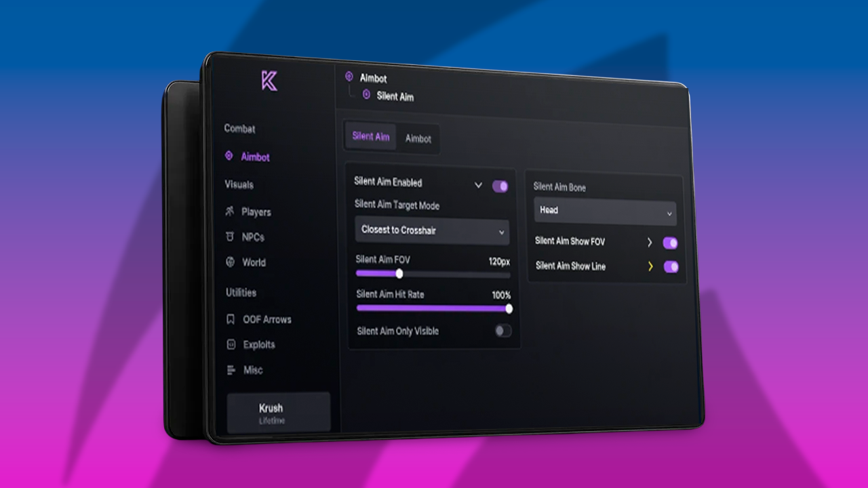
Task: Switch to the Silent Aim tab
Action: 371,136
